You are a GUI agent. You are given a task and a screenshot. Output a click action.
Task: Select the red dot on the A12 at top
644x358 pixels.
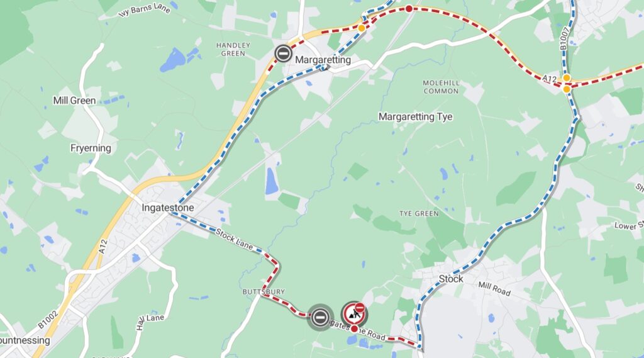click(x=409, y=9)
